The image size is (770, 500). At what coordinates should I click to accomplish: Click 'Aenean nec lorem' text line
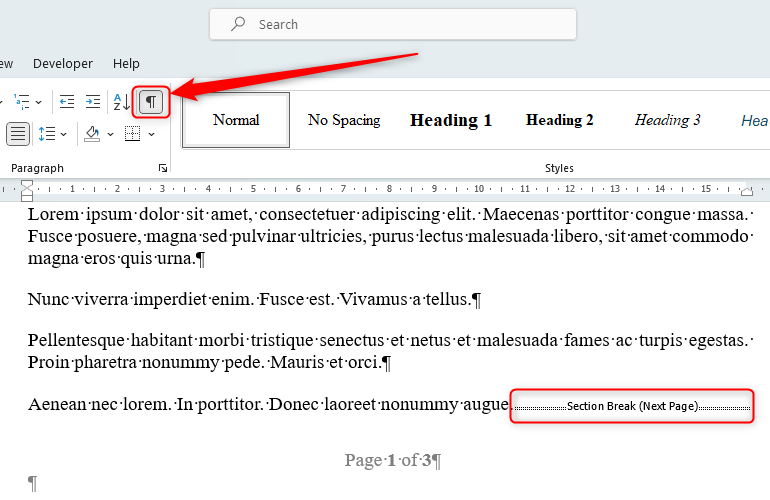[268, 405]
